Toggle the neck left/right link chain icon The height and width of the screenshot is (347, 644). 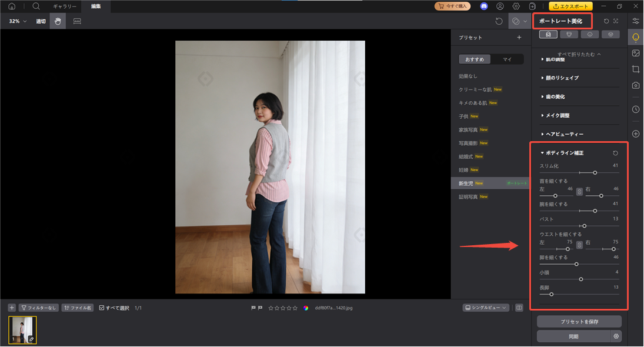coord(579,191)
